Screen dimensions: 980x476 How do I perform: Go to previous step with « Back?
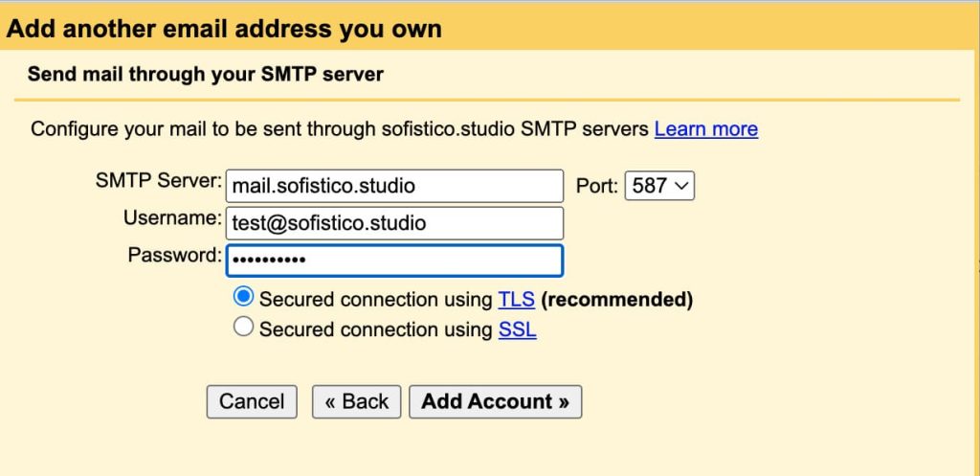(356, 401)
